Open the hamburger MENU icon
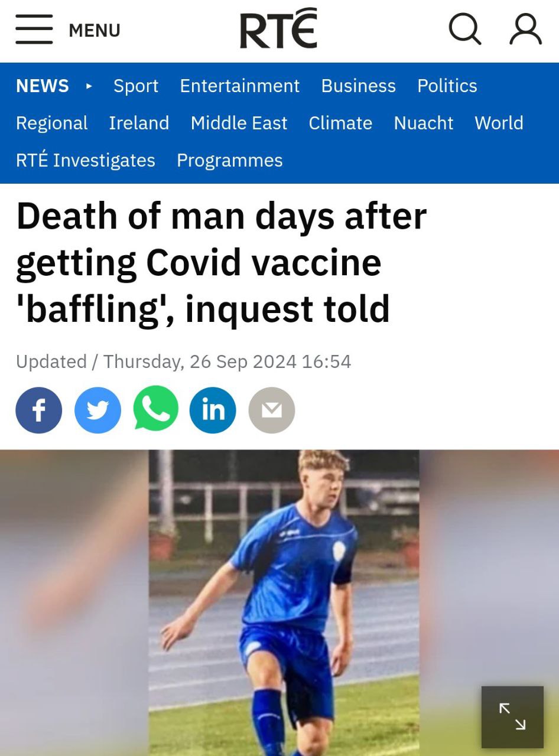This screenshot has height=756, width=559. tap(34, 30)
